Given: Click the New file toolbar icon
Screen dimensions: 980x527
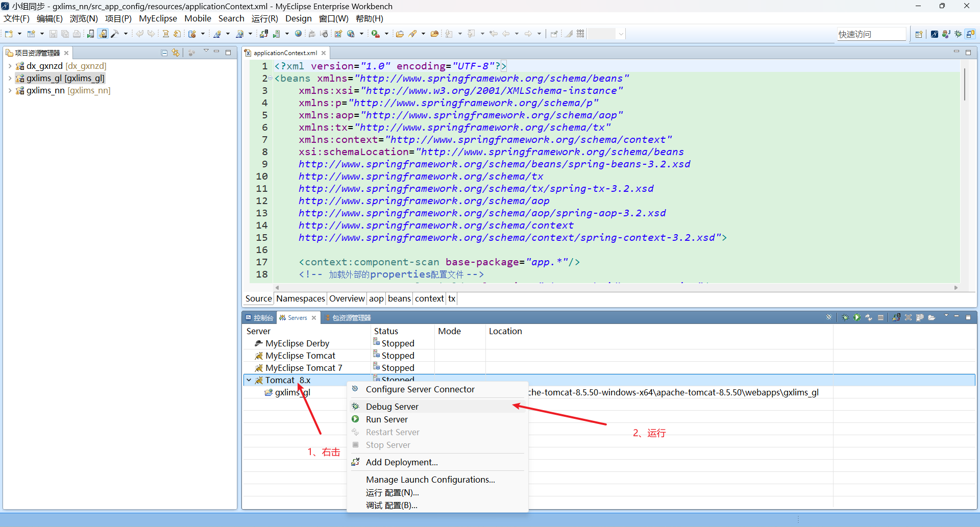Looking at the screenshot, I should click(x=9, y=34).
